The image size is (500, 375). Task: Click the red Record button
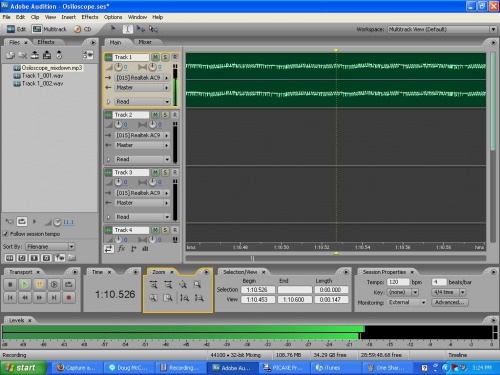pyautogui.click(x=69, y=297)
